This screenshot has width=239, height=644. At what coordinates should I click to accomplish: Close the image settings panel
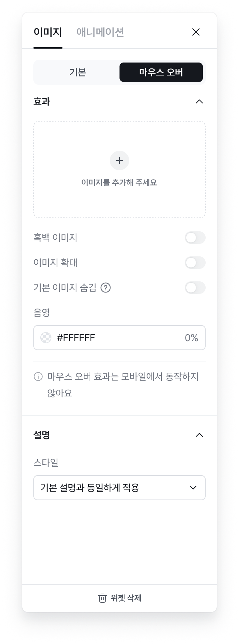[x=196, y=32]
